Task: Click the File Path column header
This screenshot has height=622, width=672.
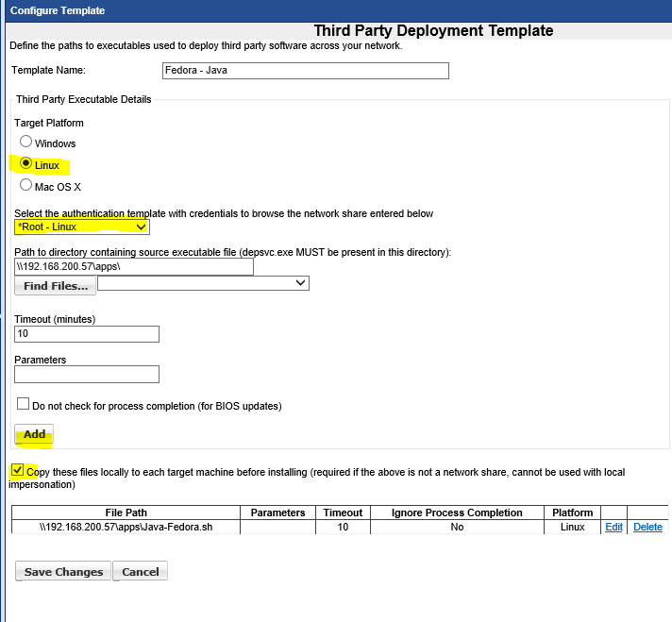Action: coord(126,513)
